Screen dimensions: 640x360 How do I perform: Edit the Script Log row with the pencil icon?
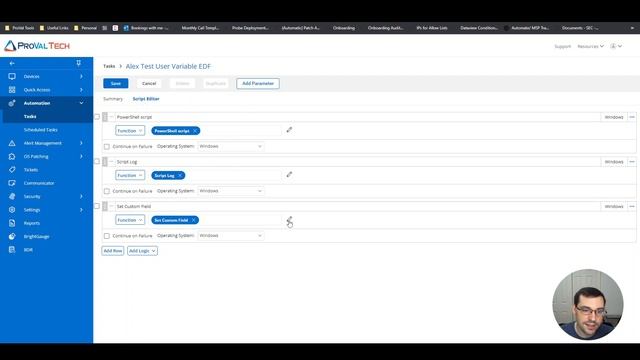289,175
